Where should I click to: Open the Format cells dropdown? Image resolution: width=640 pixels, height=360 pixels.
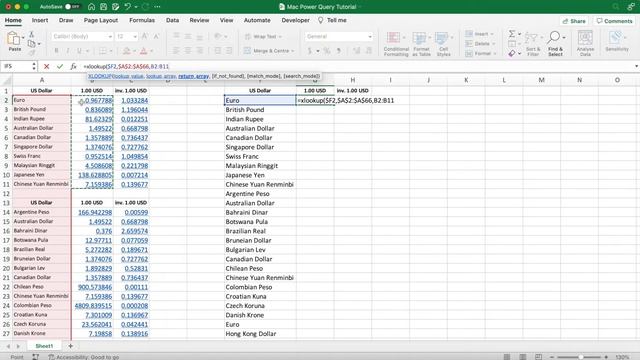point(480,53)
